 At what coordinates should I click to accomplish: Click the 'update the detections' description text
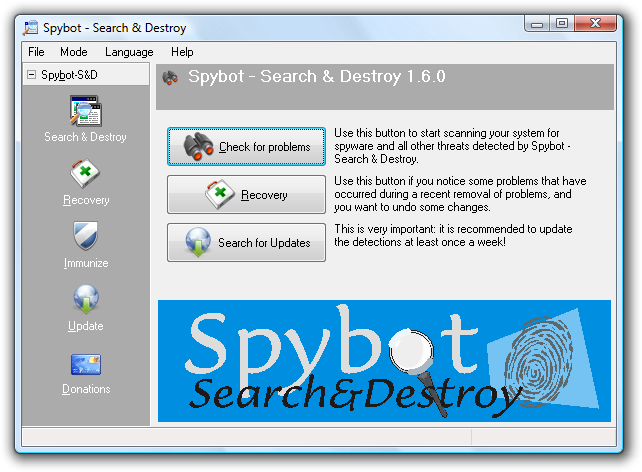(453, 235)
